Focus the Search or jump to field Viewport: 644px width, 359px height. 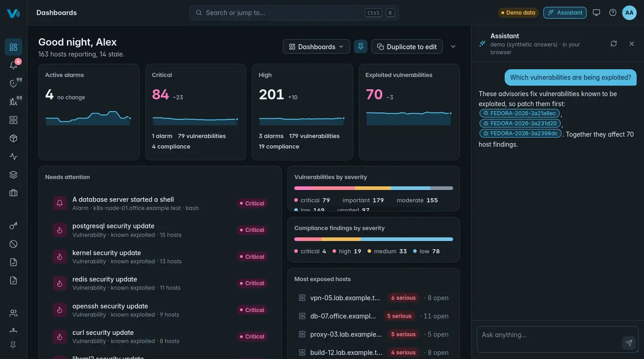(x=294, y=13)
